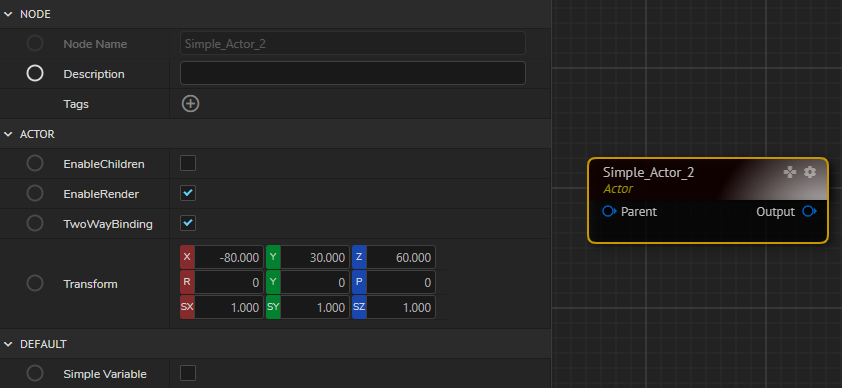
Task: Click the rotation R field
Action: pyautogui.click(x=229, y=282)
